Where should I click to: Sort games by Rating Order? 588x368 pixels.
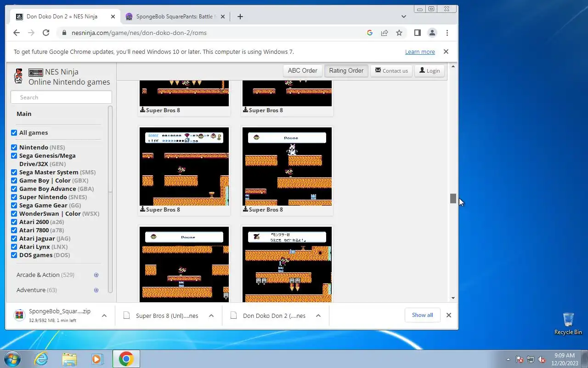[346, 71]
